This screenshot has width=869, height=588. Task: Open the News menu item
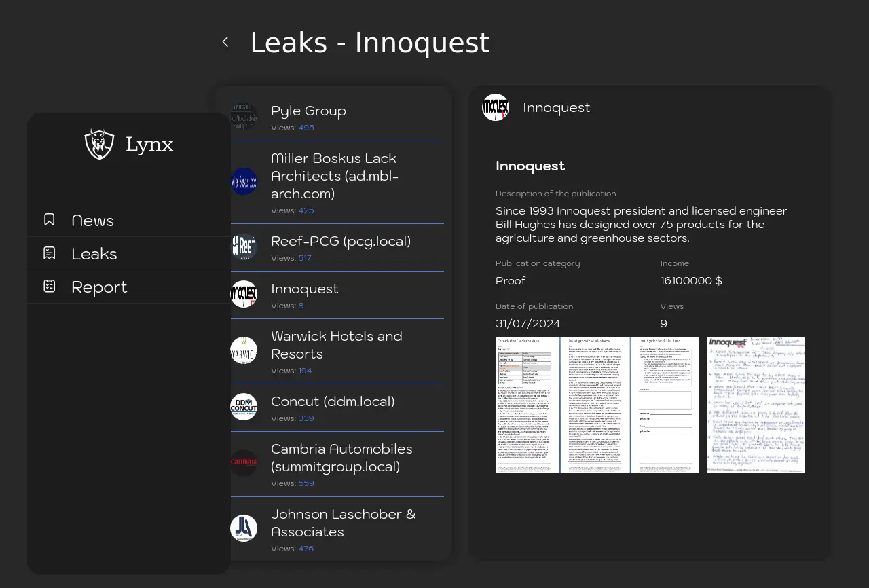tap(92, 221)
